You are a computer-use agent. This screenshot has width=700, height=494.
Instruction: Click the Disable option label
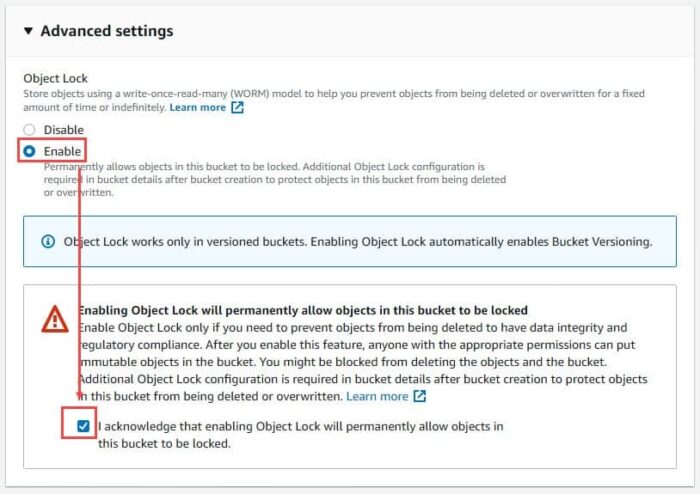(x=63, y=130)
